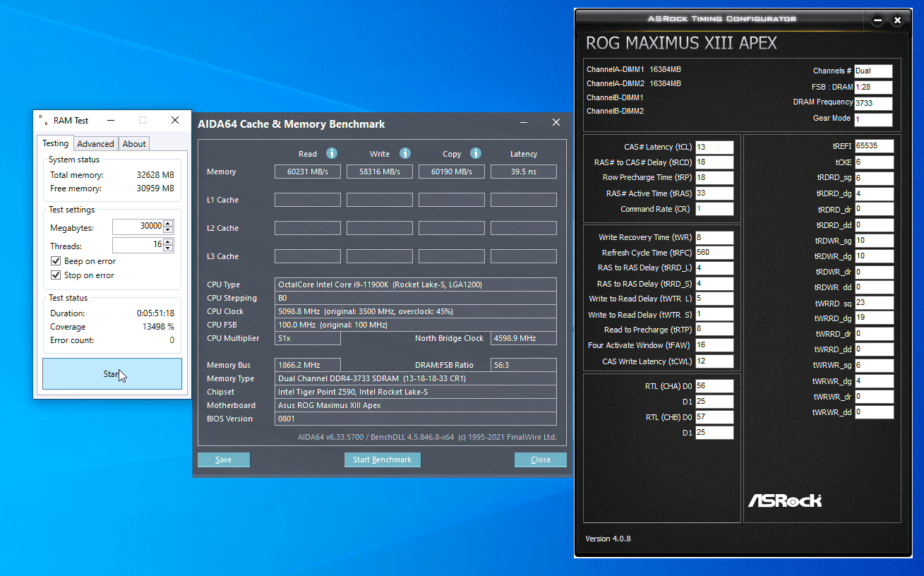Increase Megabytes value with the up arrow
924x576 pixels.
(168, 224)
